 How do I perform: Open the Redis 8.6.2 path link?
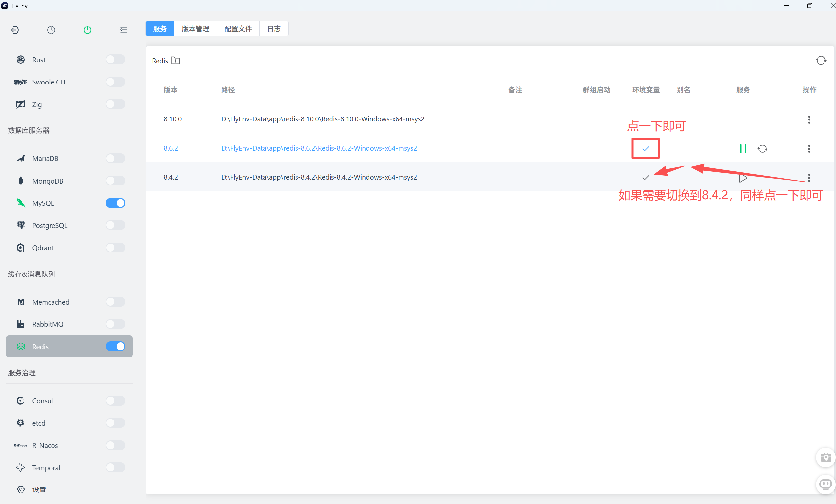click(x=319, y=148)
